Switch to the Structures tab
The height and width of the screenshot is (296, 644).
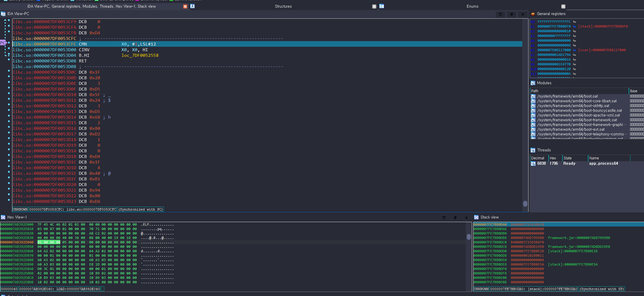tap(283, 6)
